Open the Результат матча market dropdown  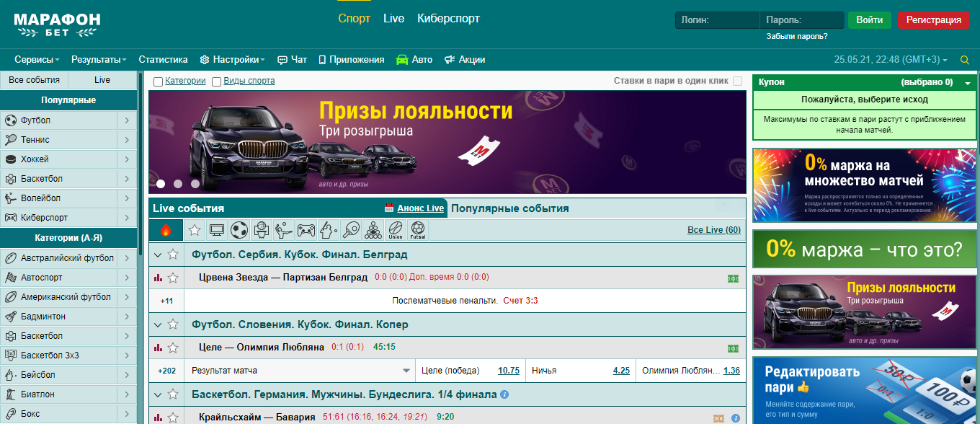pyautogui.click(x=300, y=371)
